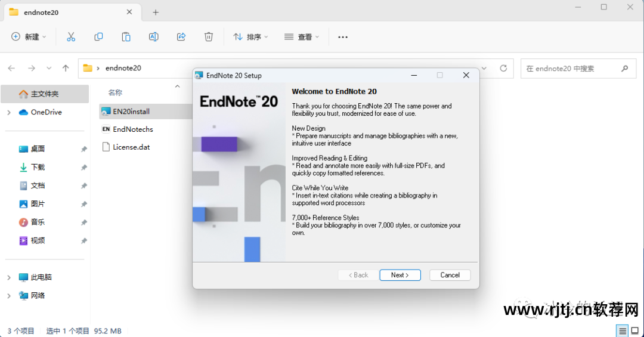Expand the 此电脑 tree node

(x=9, y=278)
